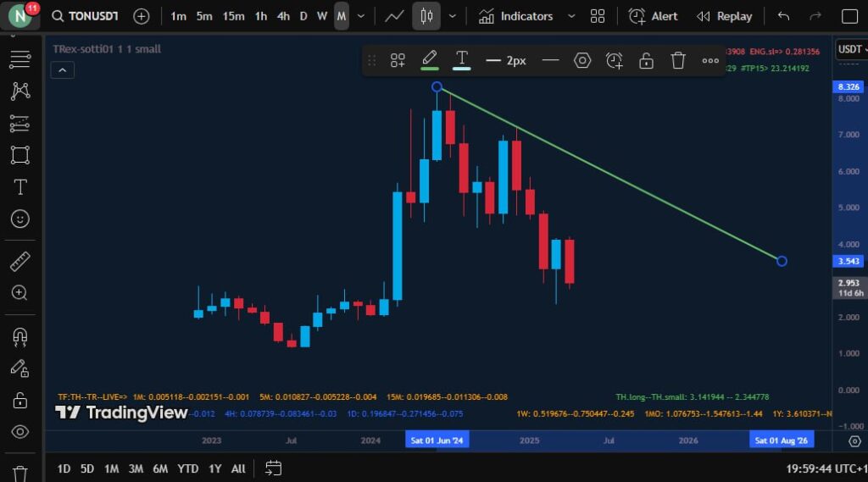Collapse the indicator legend chevron
The height and width of the screenshot is (482, 868).
tap(63, 70)
